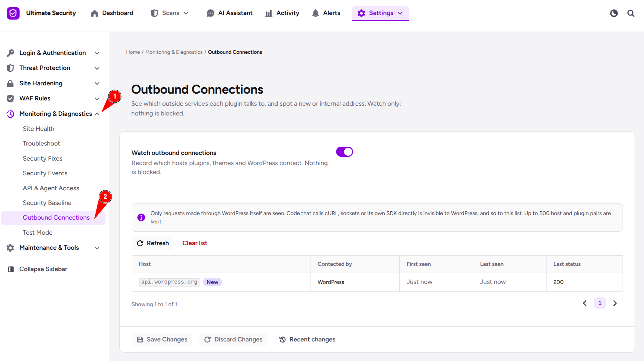The height and width of the screenshot is (361, 644).
Task: Click the Collapse Sidebar panel icon
Action: coord(11,269)
